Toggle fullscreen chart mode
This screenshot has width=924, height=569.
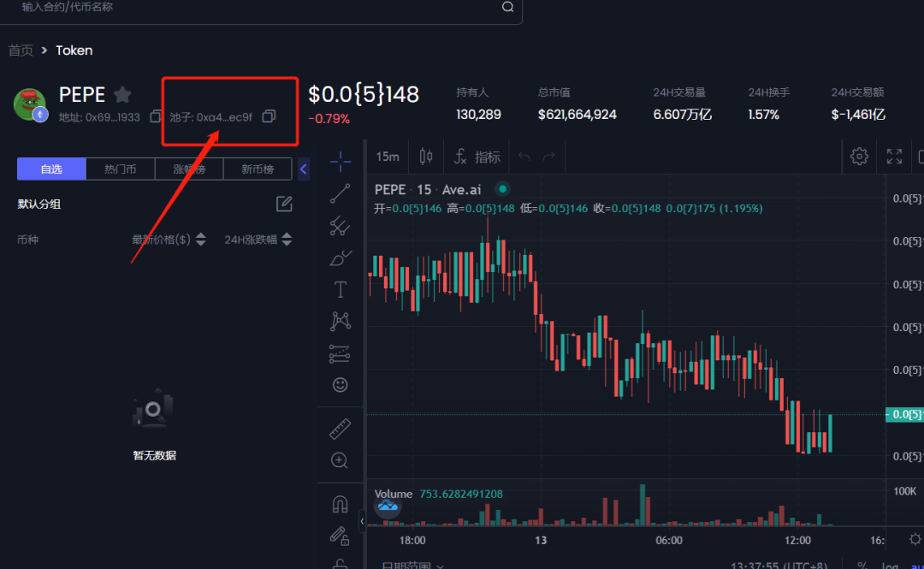pos(894,156)
